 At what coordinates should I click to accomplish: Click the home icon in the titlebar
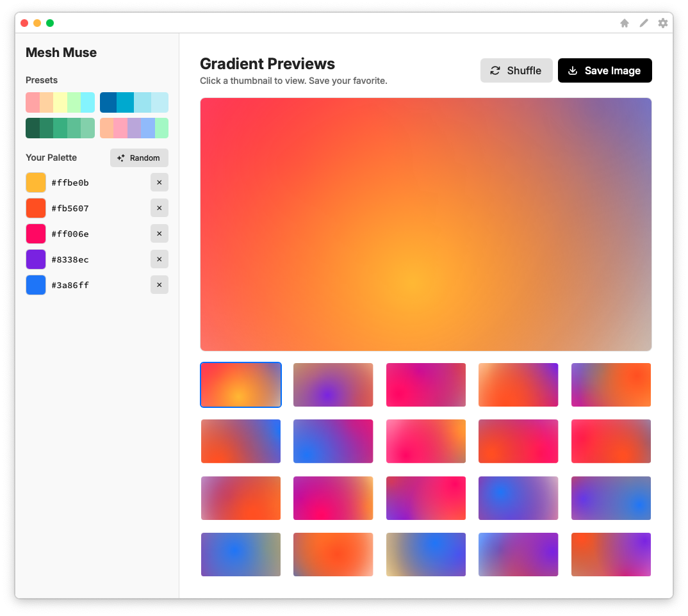(624, 22)
